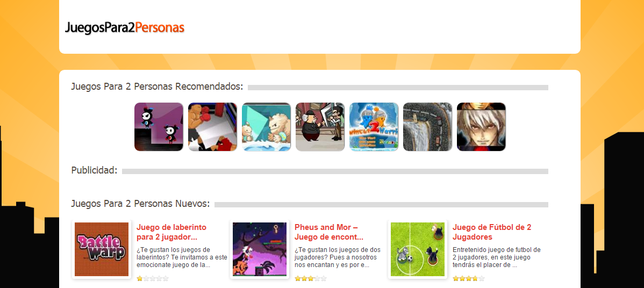Open "Juego de Fútbol de 2 Jugadores" link

tap(492, 232)
